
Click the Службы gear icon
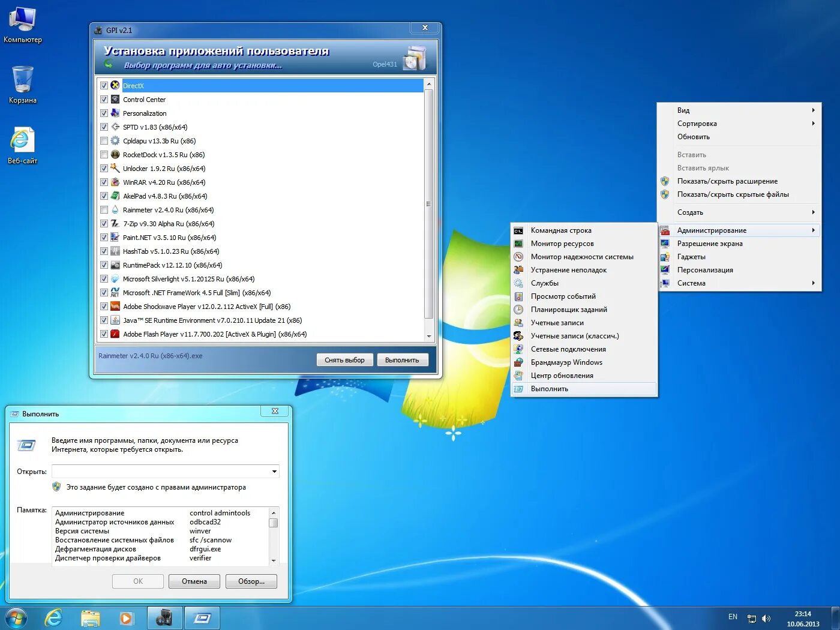(x=518, y=283)
